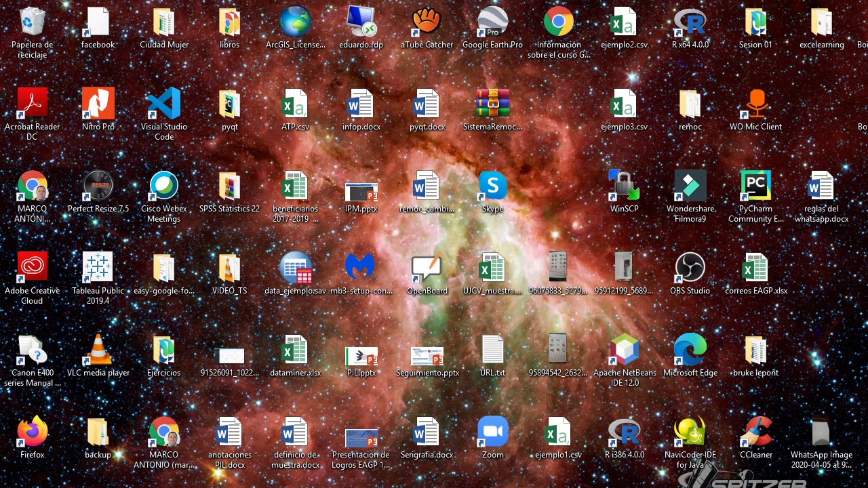Viewport: 868px width, 488px height.
Task: Select the Papelera de reciclaje recycle bin icon
Action: point(32,22)
